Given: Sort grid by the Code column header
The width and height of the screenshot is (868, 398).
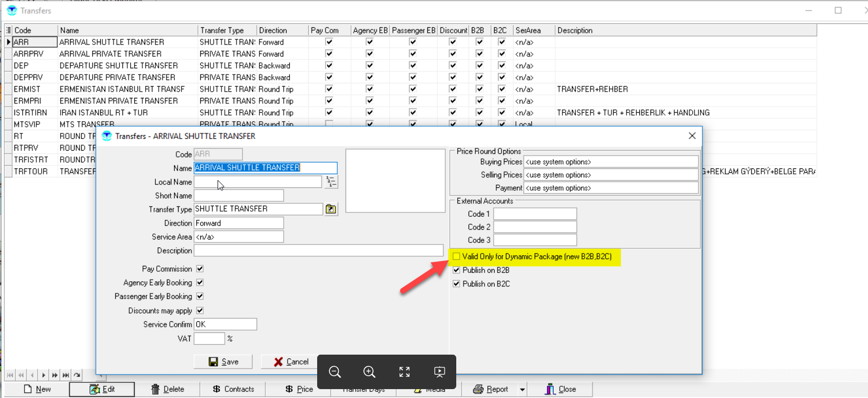Looking at the screenshot, I should click(x=36, y=31).
